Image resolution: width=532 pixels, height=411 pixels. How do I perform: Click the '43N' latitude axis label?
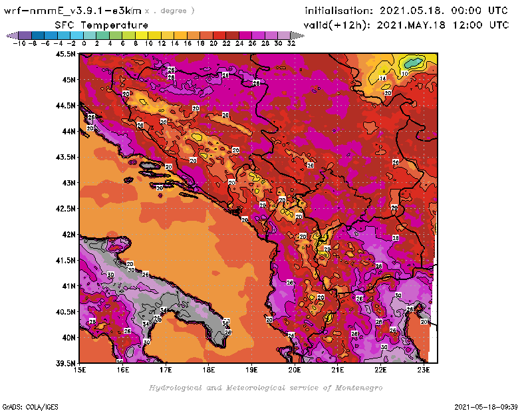pos(68,183)
